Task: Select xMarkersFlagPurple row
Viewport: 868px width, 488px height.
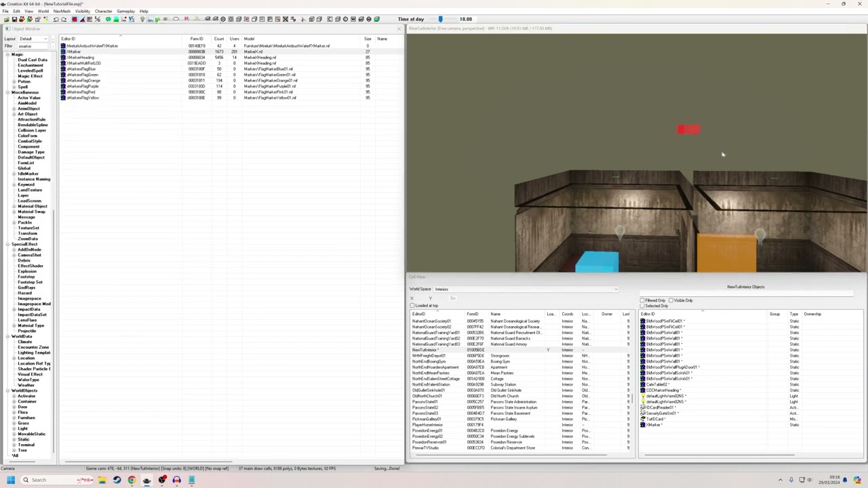Action: pos(230,86)
